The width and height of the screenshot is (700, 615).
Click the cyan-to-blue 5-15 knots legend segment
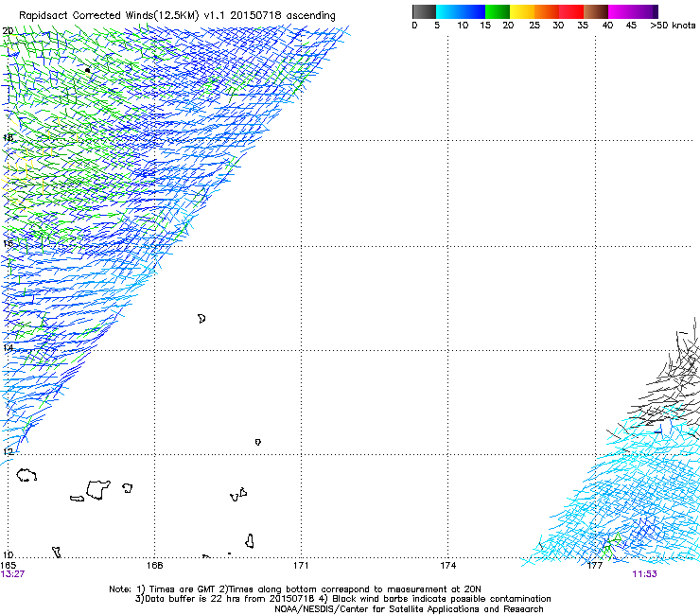click(x=461, y=11)
